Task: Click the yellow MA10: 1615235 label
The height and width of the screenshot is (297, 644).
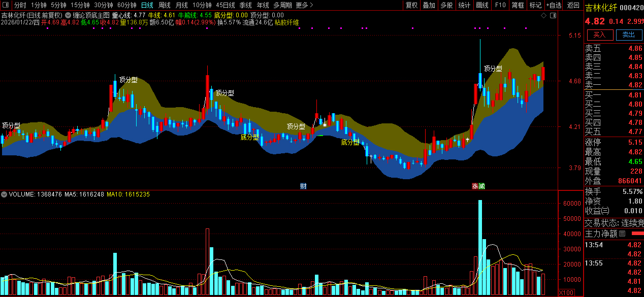Action: [128, 194]
